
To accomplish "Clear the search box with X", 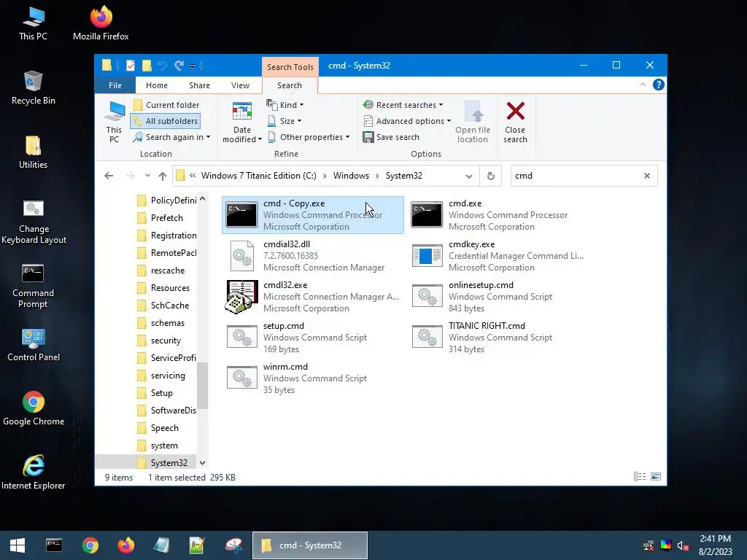I will (647, 176).
